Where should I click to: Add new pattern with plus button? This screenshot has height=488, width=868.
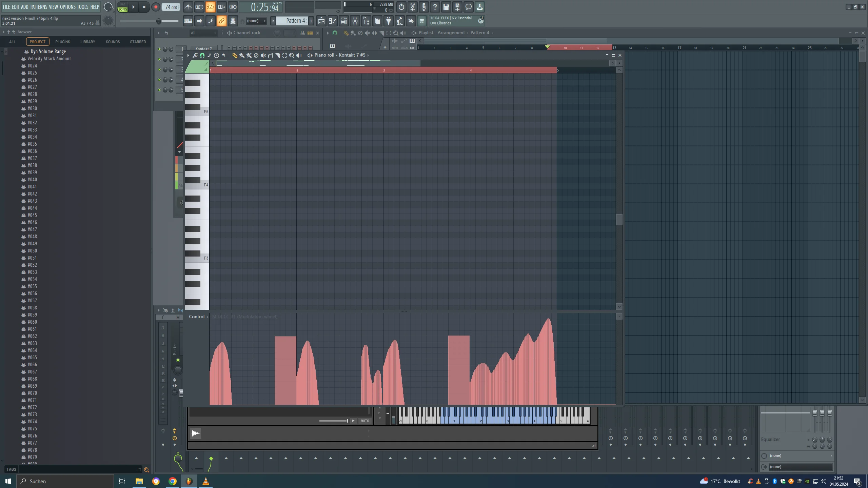311,21
